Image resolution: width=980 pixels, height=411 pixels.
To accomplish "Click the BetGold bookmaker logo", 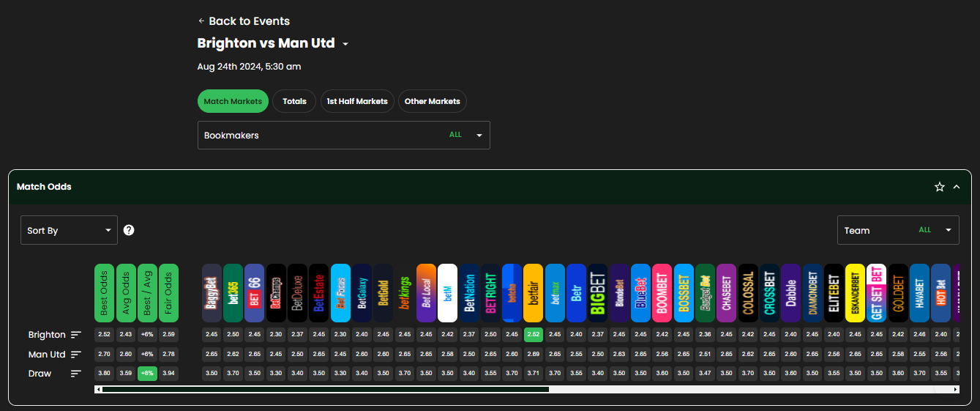I will point(383,293).
